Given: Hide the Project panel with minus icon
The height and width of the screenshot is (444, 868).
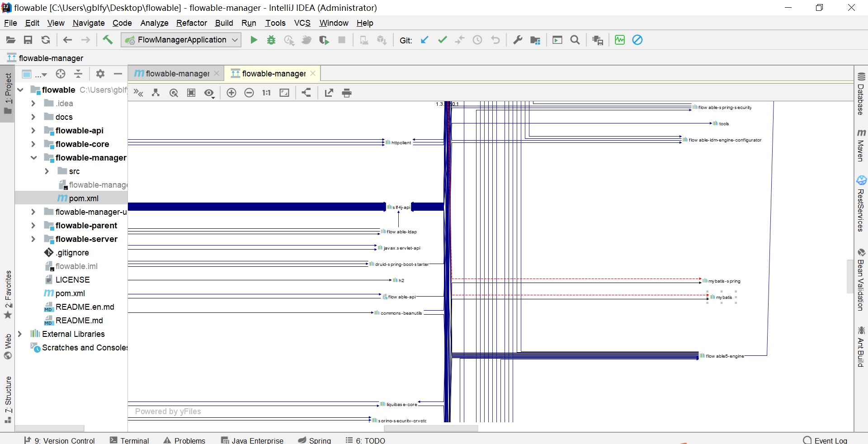Looking at the screenshot, I should pos(118,74).
